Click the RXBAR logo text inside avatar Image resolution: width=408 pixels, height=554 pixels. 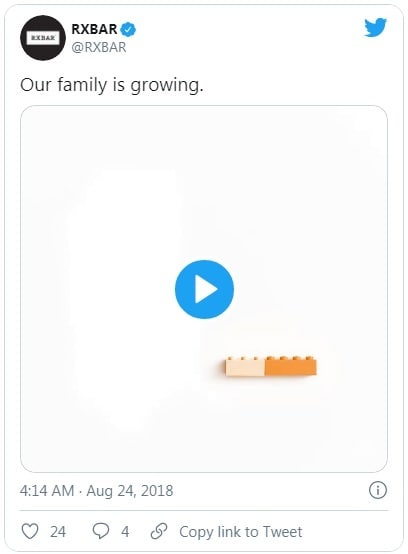pyautogui.click(x=43, y=38)
